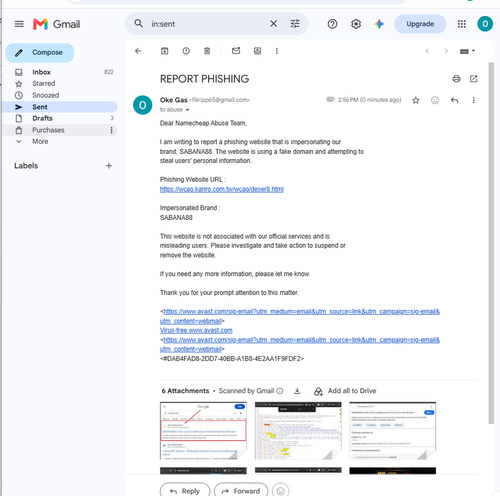Open the Google search screenshot attachment

click(203, 431)
